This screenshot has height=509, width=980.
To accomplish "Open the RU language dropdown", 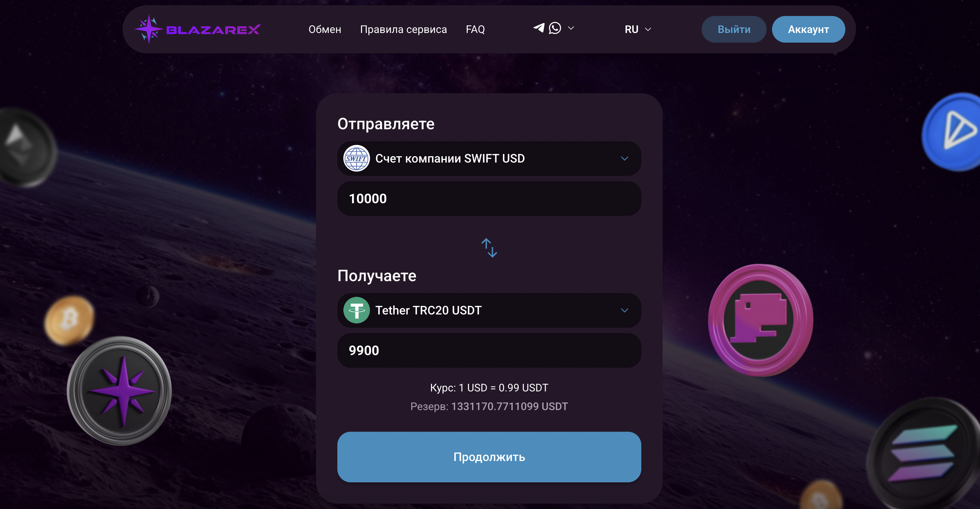I will point(638,29).
